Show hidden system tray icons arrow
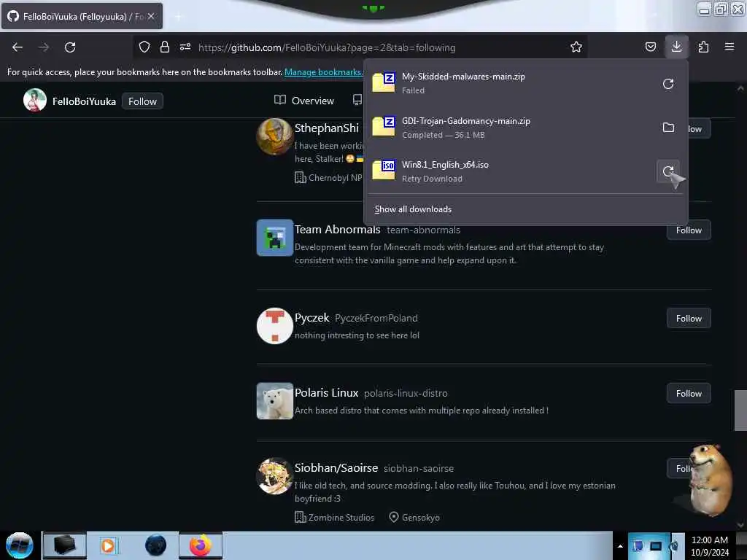Viewport: 747px width, 560px height. tap(620, 546)
